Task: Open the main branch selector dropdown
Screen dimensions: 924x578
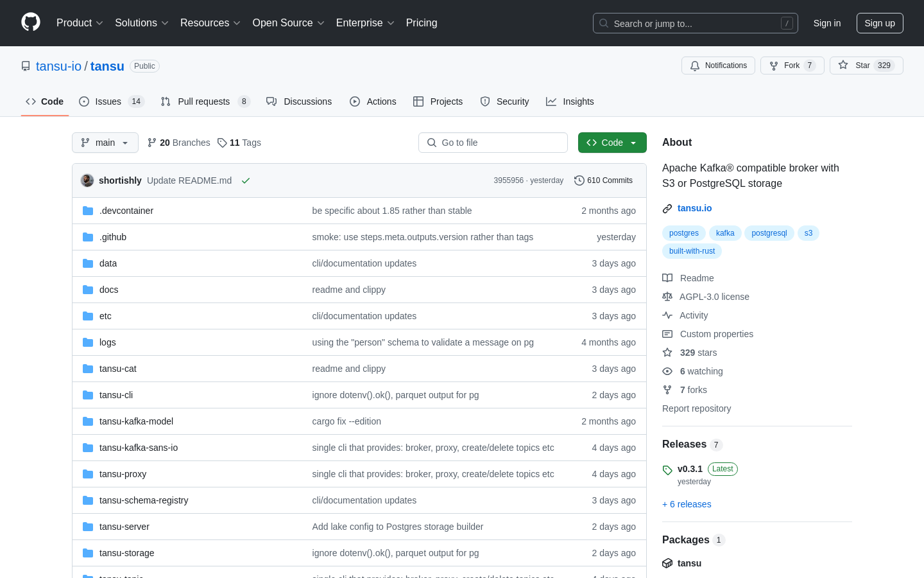Action: [x=105, y=143]
